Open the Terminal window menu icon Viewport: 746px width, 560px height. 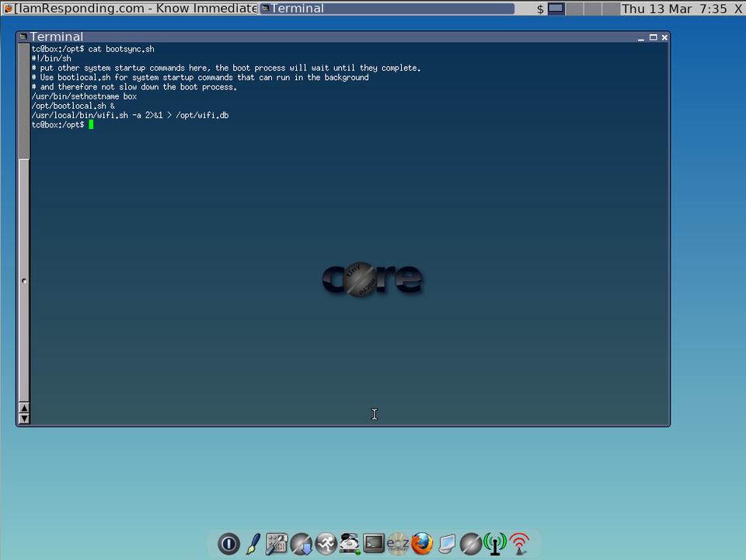click(x=23, y=37)
